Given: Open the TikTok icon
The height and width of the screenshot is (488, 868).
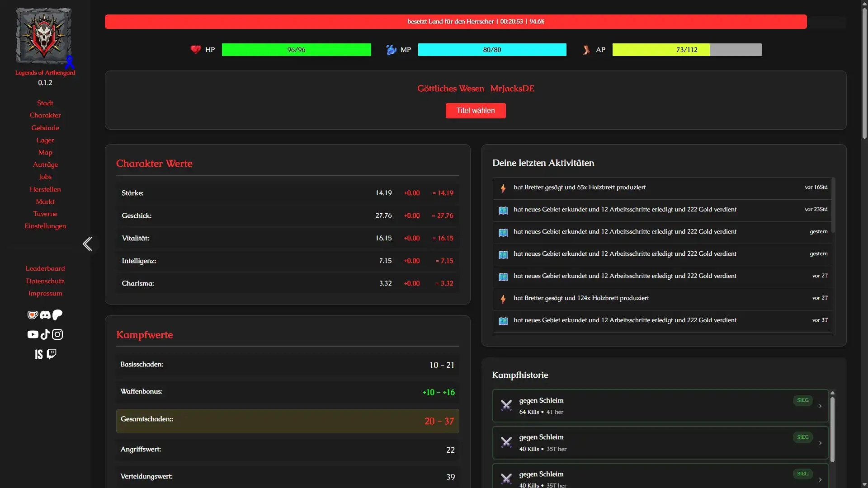Looking at the screenshot, I should pyautogui.click(x=45, y=334).
